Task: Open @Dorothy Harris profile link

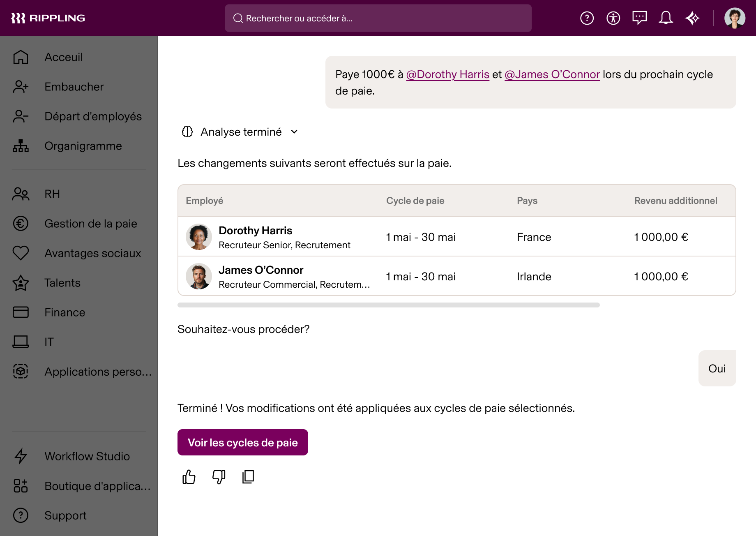Action: (448, 74)
